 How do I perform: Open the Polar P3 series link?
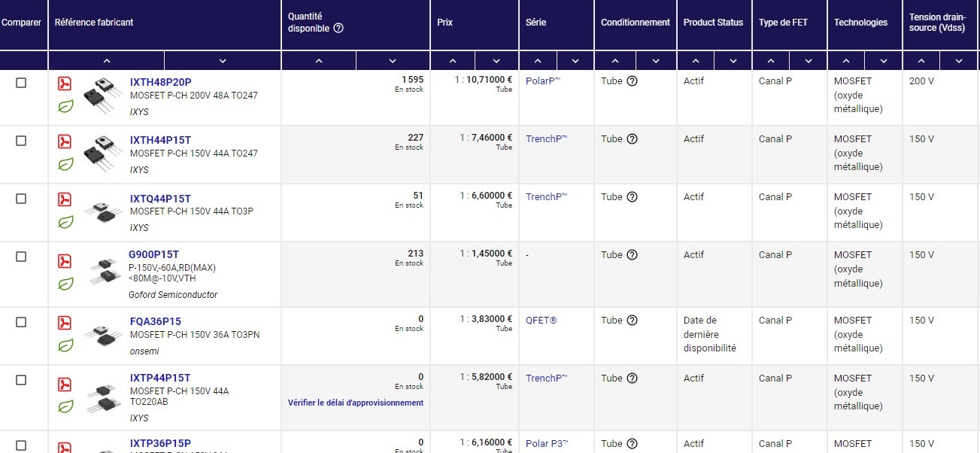547,444
